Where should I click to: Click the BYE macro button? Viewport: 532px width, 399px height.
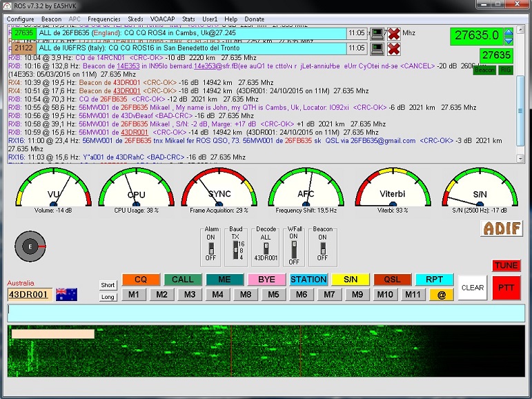click(266, 280)
